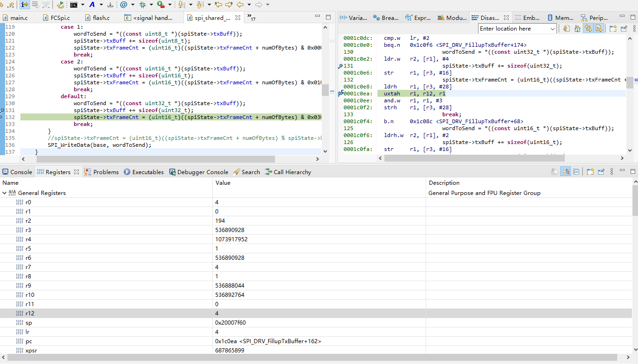
Task: Click the Open Console terminal icon
Action: (x=74, y=5)
